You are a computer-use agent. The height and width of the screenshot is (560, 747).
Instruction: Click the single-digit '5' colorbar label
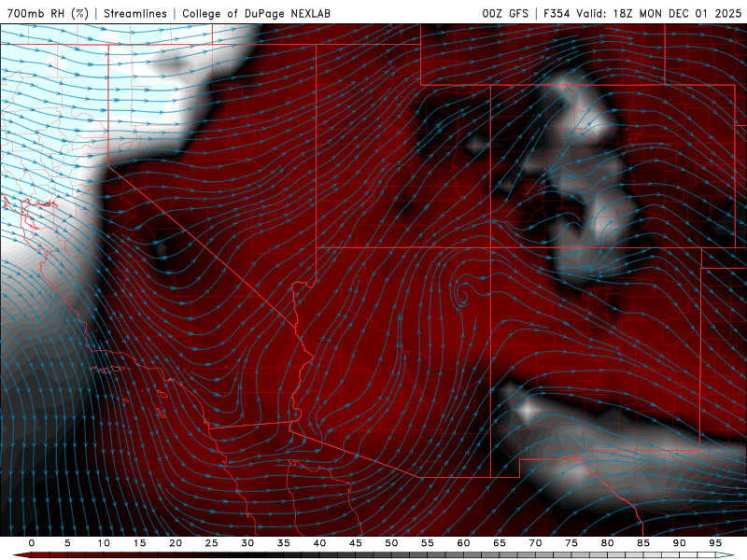click(x=67, y=543)
